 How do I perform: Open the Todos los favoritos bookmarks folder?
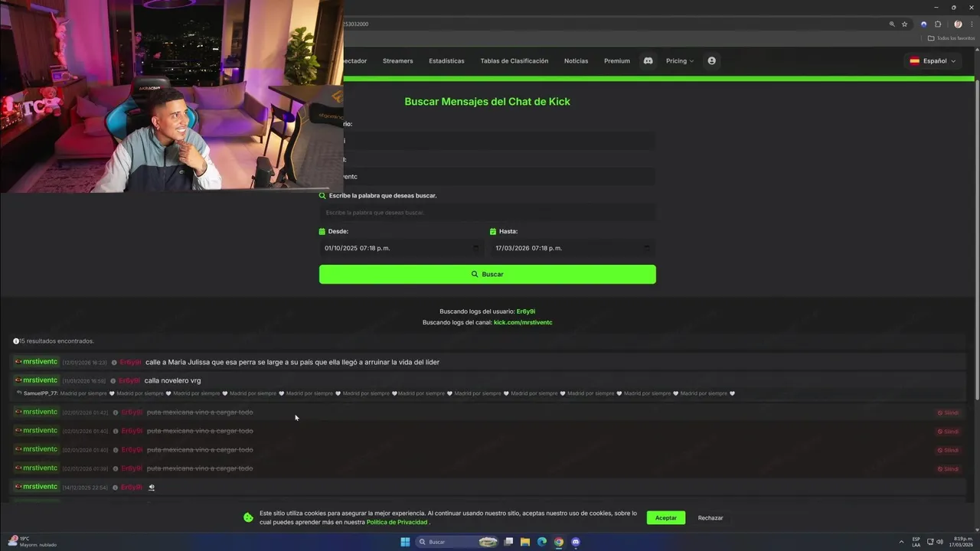pyautogui.click(x=951, y=38)
